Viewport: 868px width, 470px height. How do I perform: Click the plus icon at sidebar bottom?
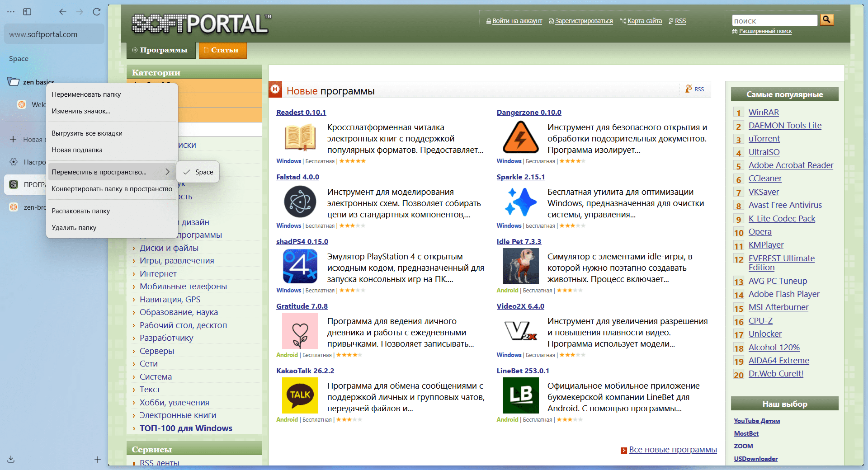point(98,460)
